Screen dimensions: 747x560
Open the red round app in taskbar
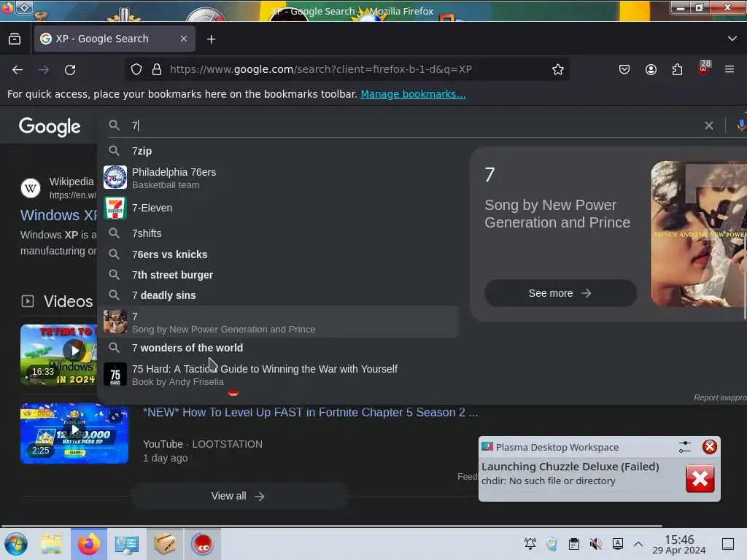point(203,544)
